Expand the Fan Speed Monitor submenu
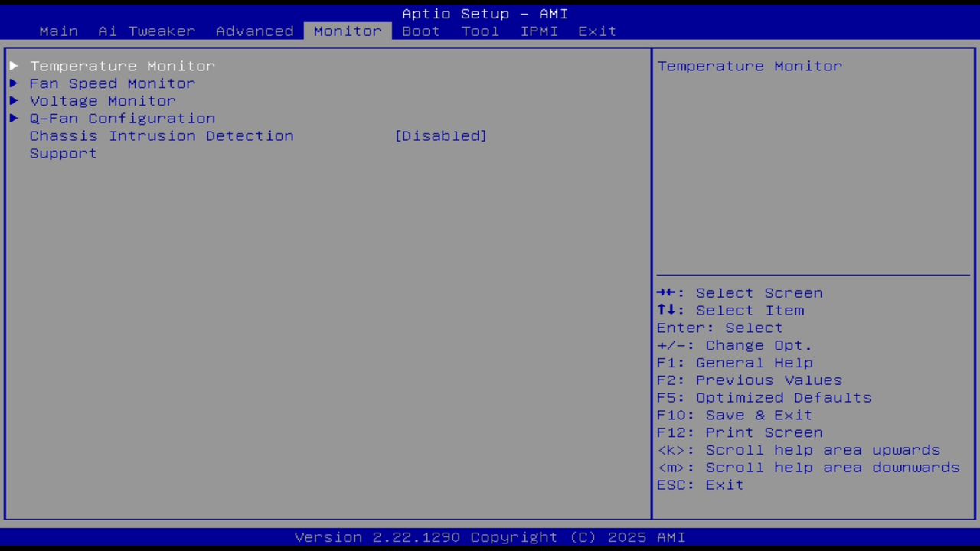The width and height of the screenshot is (980, 551). tap(112, 83)
